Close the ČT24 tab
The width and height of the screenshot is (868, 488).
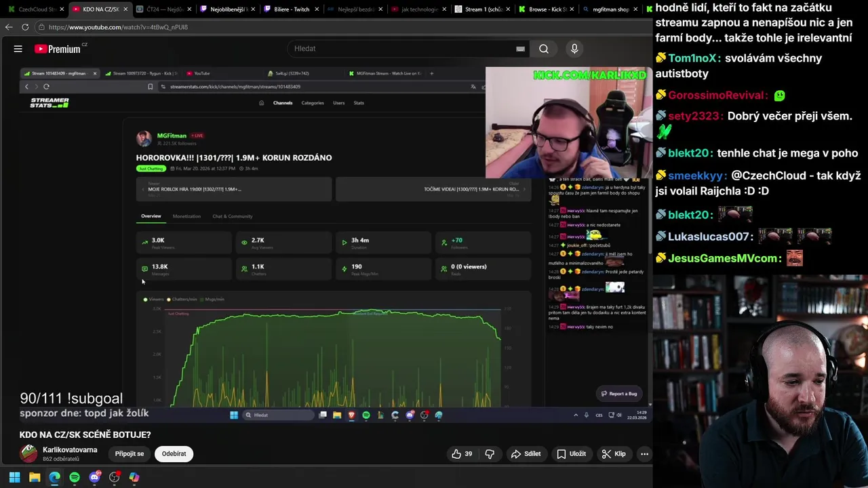point(189,9)
